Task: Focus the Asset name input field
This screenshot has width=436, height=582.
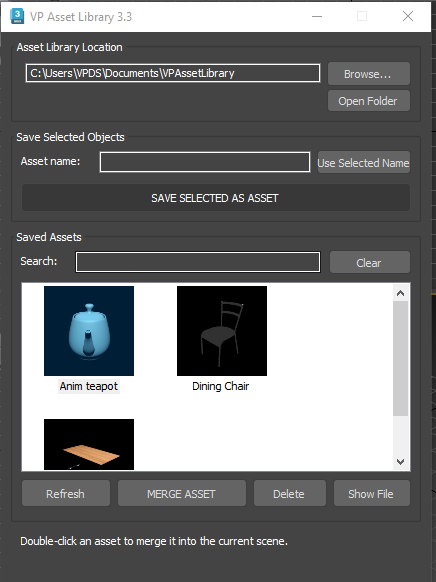Action: [x=205, y=162]
